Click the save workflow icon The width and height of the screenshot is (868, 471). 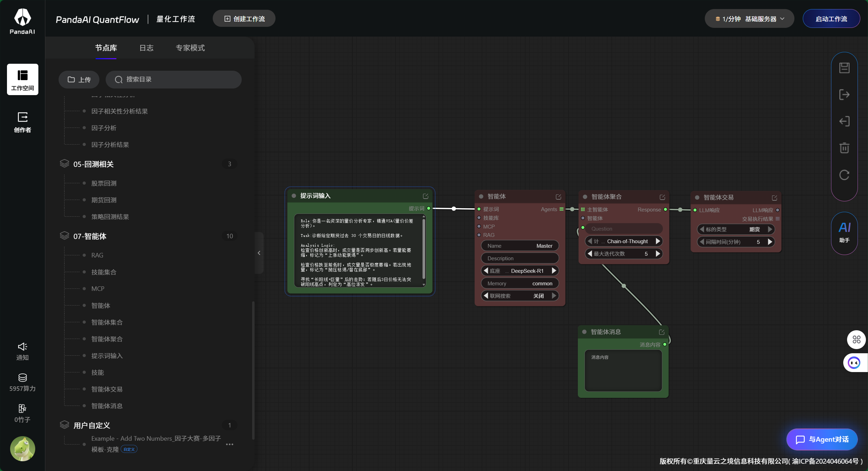click(844, 67)
